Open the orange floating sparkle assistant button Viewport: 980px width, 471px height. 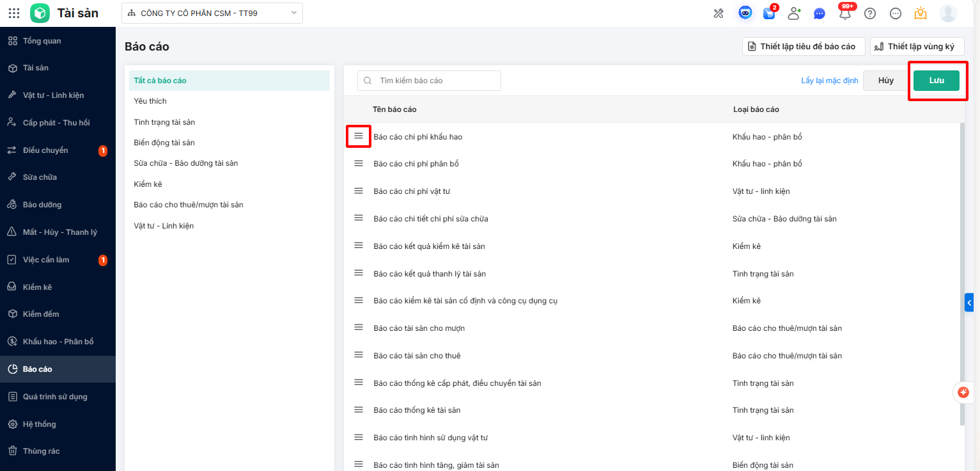point(963,392)
